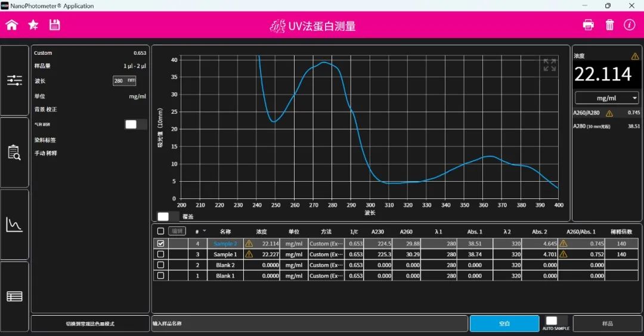
Task: Select the Blank 1 name cell
Action: pyautogui.click(x=225, y=276)
